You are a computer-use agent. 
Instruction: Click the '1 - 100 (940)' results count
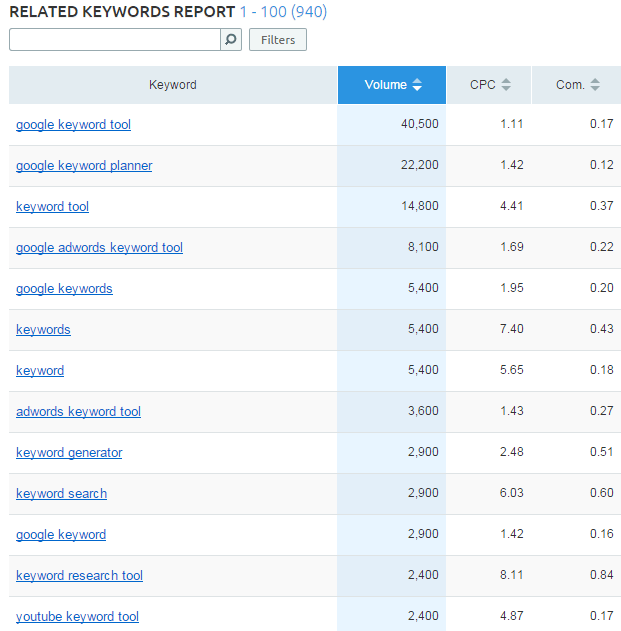[x=283, y=12]
